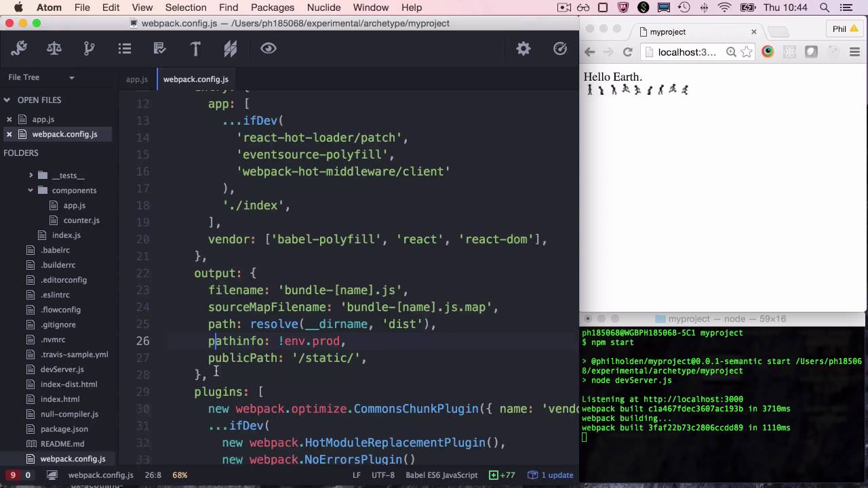Image resolution: width=868 pixels, height=488 pixels.
Task: Click zoom magnifier icon in Chrome address bar
Action: tap(731, 52)
